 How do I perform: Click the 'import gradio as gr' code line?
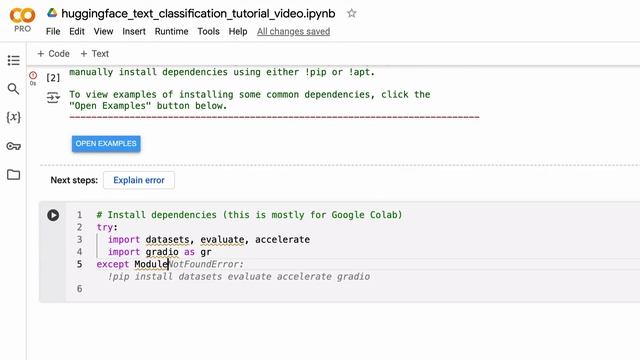pos(159,252)
